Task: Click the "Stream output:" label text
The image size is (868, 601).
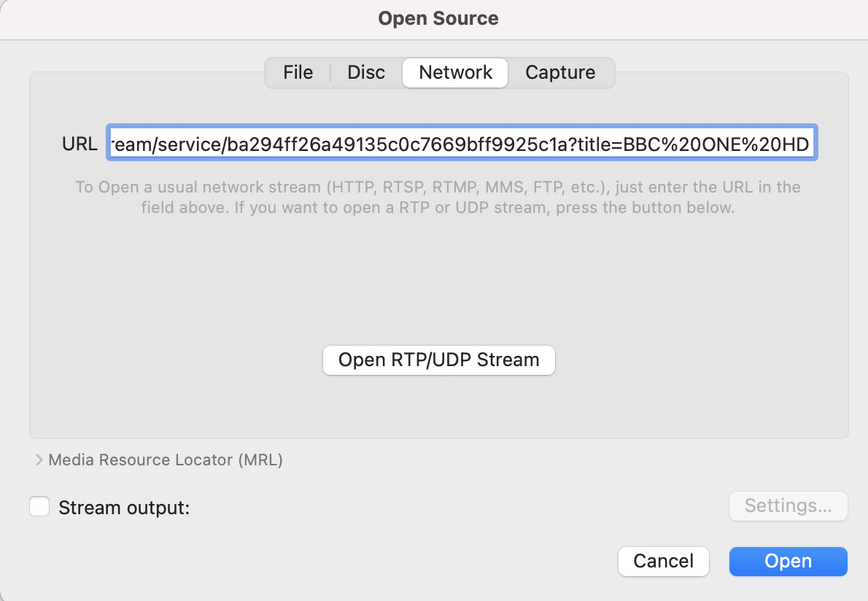Action: [124, 508]
